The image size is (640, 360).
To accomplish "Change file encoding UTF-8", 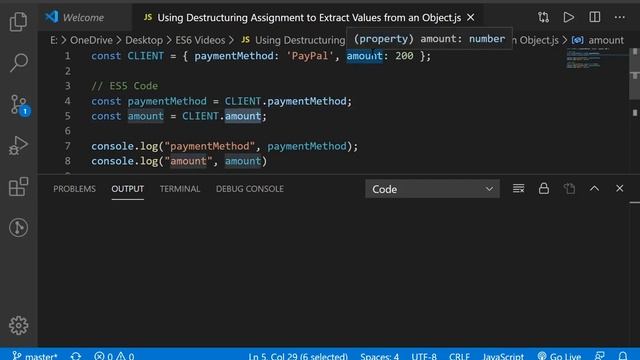I will 424,356.
